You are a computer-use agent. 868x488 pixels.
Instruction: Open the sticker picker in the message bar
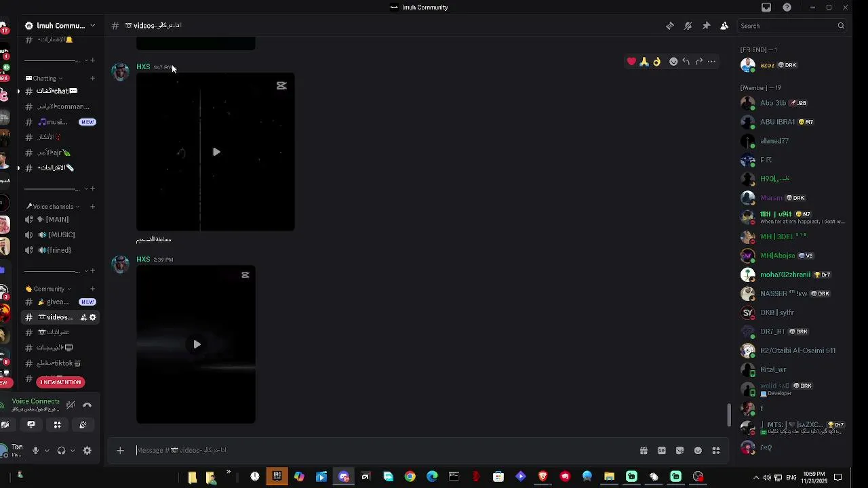[680, 451]
